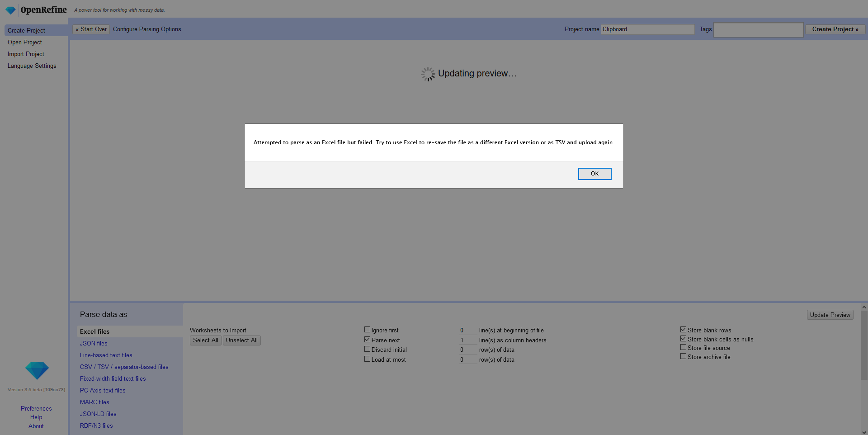Enable the Discard initial checkbox
The image size is (868, 435).
tap(367, 349)
